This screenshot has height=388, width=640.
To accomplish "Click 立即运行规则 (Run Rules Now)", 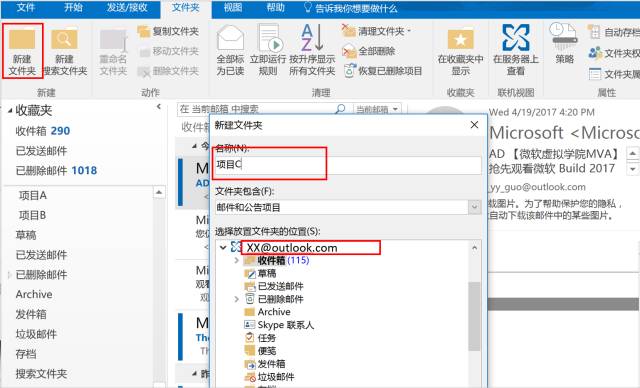I will click(x=268, y=51).
